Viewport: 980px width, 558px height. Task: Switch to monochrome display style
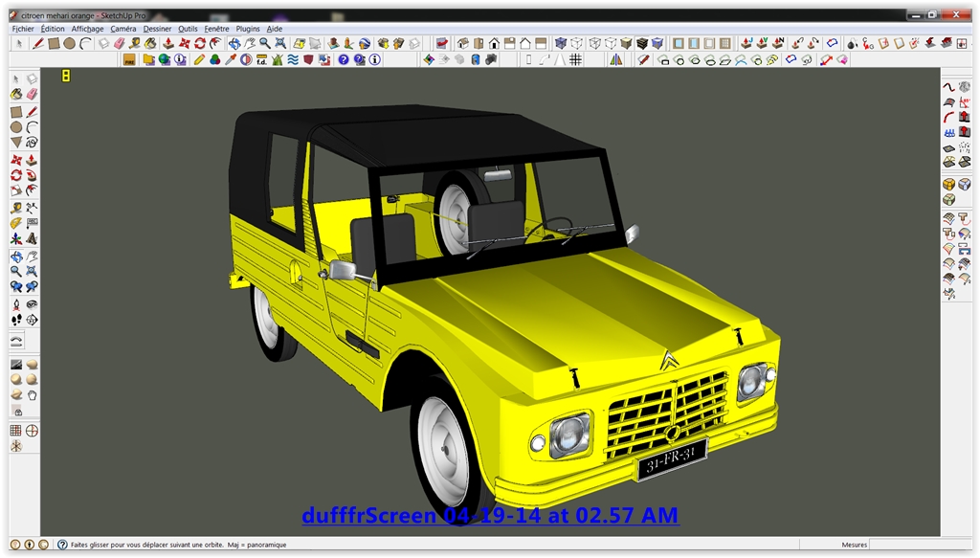click(x=657, y=43)
